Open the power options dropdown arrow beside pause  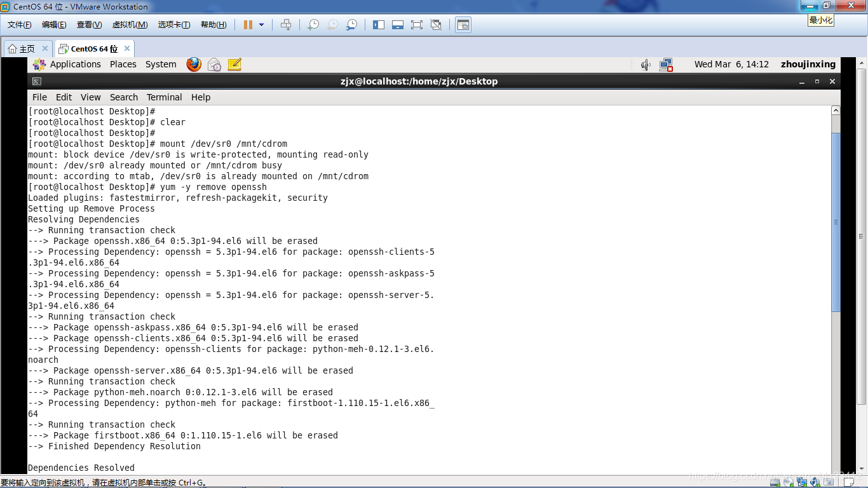[261, 25]
